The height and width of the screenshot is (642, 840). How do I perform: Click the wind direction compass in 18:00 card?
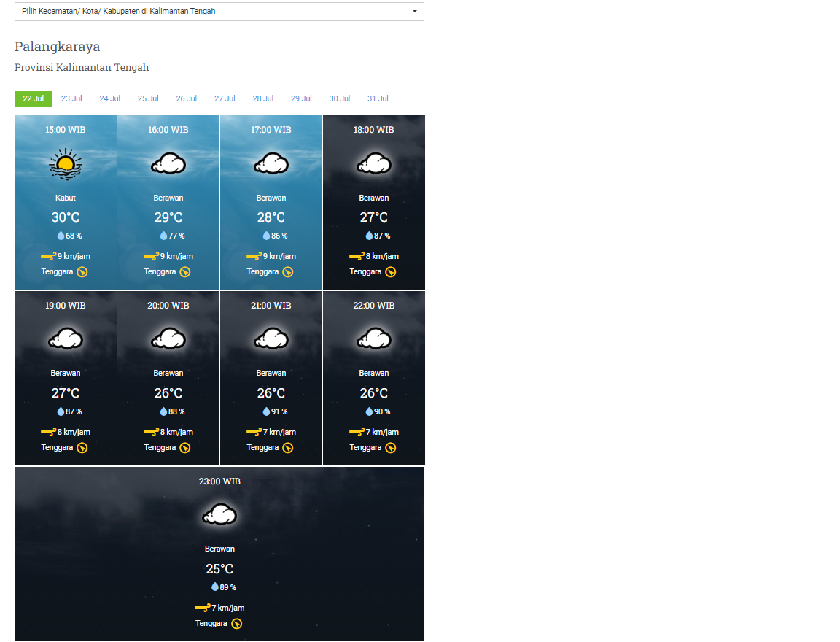pyautogui.click(x=391, y=272)
